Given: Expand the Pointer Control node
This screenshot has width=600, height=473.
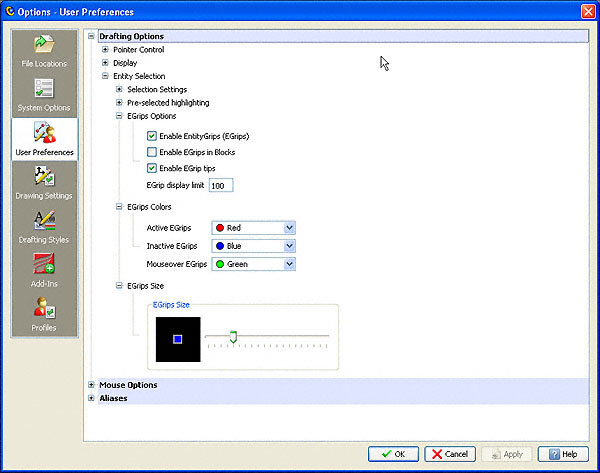Looking at the screenshot, I should click(105, 49).
